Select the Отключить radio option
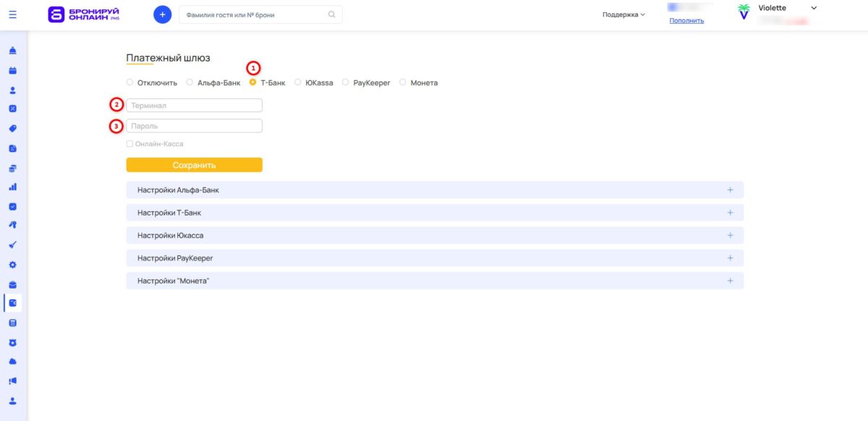The height and width of the screenshot is (421, 868). 130,82
